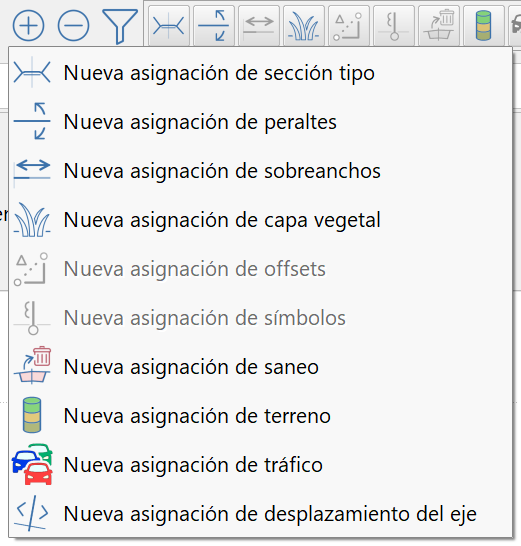Click toolbar sobreanchos icon
521x546 pixels.
click(259, 26)
